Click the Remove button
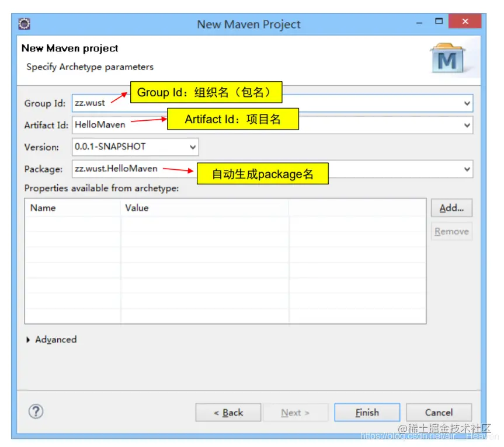The width and height of the screenshot is (504, 447). pos(451,231)
